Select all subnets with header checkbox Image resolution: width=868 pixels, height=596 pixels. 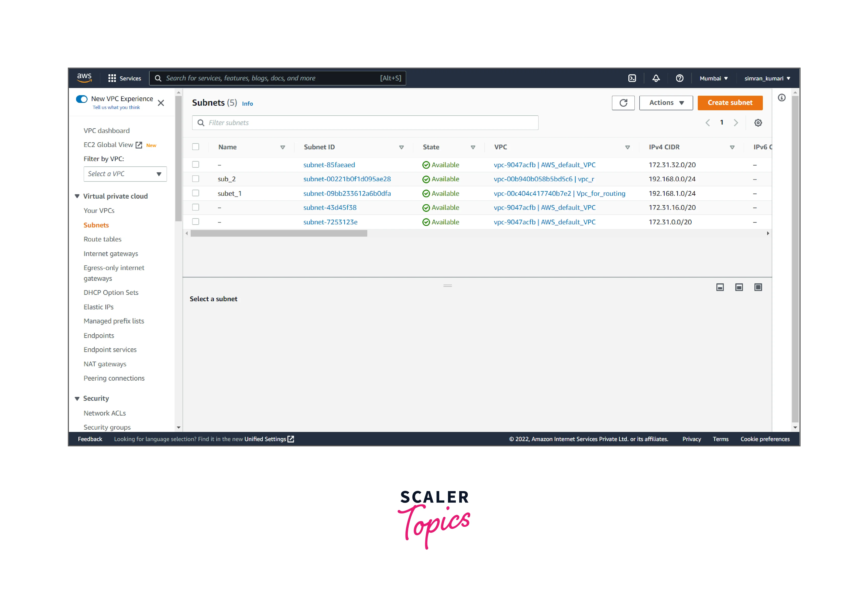[x=196, y=147]
